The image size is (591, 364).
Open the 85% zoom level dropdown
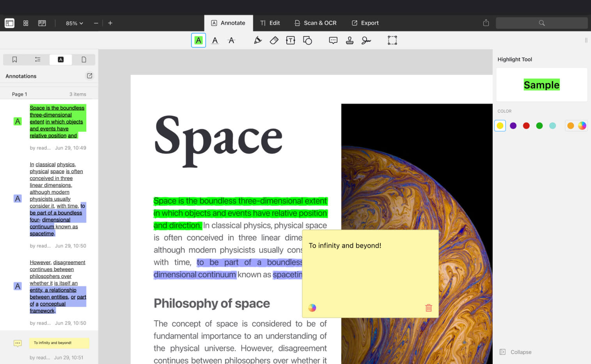coord(74,23)
